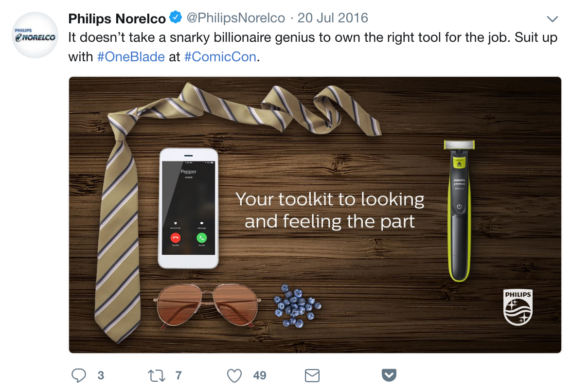Click the retweet count 7

[178, 375]
